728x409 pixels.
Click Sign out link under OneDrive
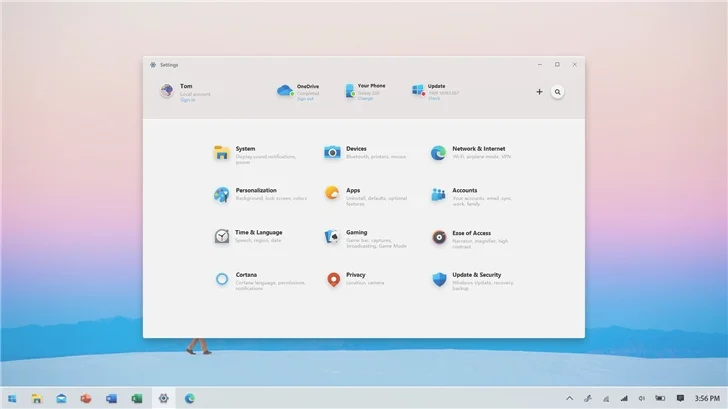305,99
